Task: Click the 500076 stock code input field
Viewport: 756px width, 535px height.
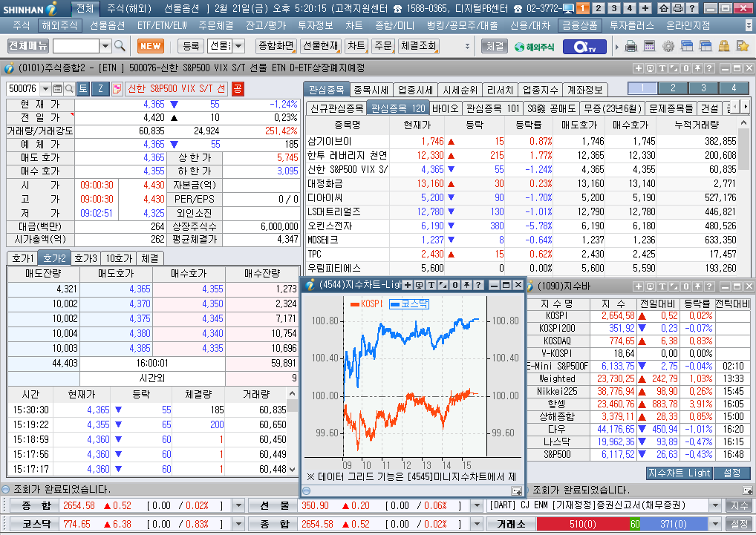Action: pyautogui.click(x=23, y=88)
